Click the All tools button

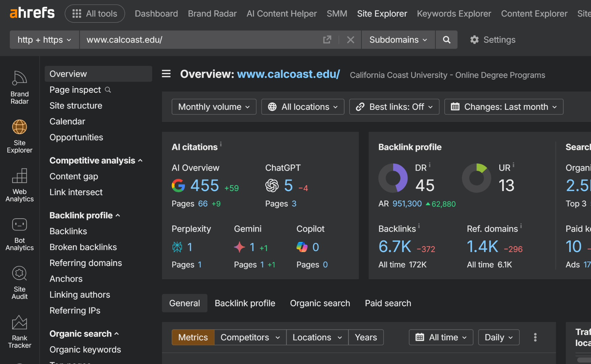pyautogui.click(x=95, y=13)
